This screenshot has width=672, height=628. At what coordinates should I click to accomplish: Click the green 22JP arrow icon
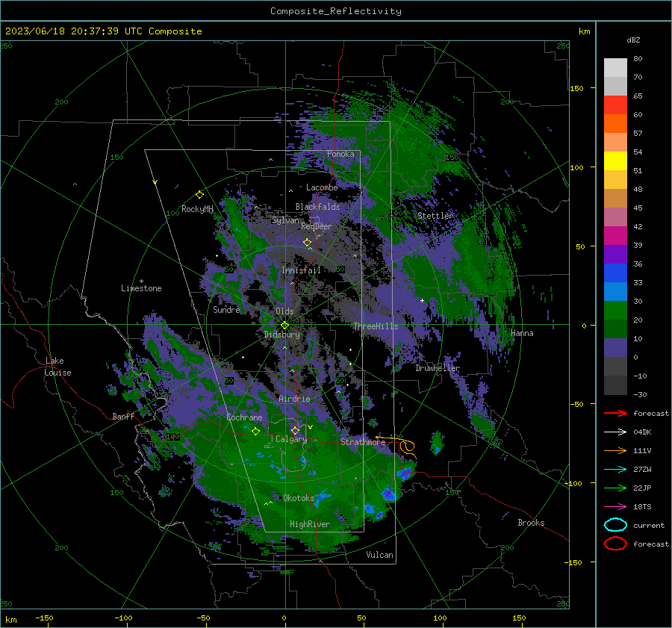tap(615, 488)
